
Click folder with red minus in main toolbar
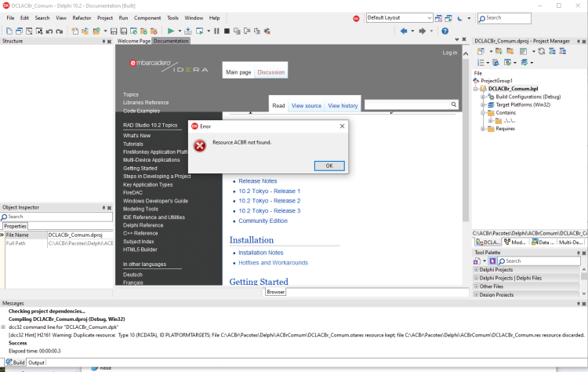[154, 31]
